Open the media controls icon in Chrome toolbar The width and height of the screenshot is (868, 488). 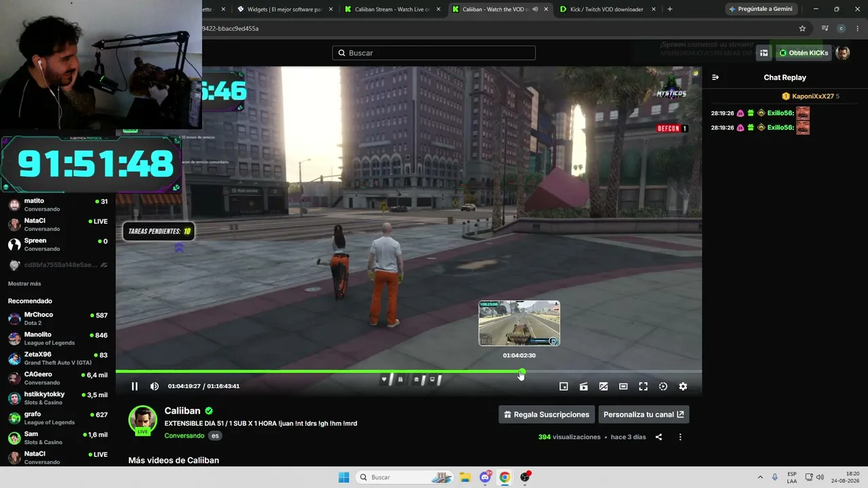825,28
